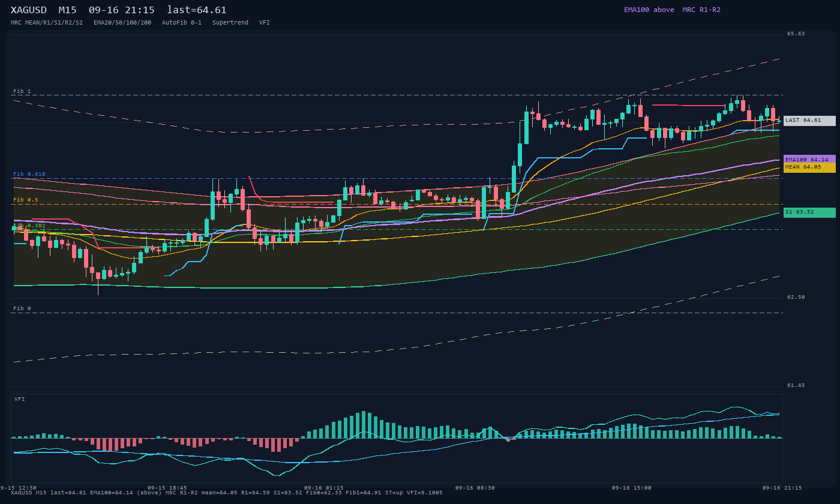Click the MEAN 64.05 price tag
The width and height of the screenshot is (840, 504).
coord(809,167)
